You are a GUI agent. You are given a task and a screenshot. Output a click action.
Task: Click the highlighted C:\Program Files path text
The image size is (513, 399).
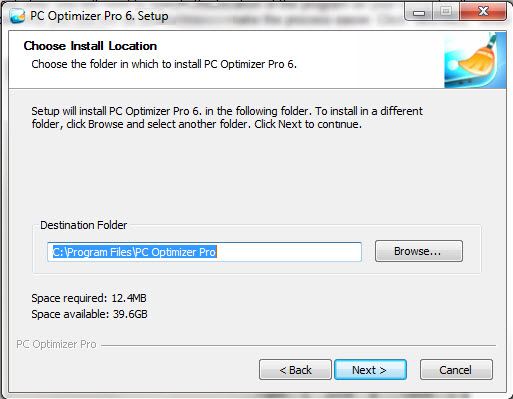[135, 252]
